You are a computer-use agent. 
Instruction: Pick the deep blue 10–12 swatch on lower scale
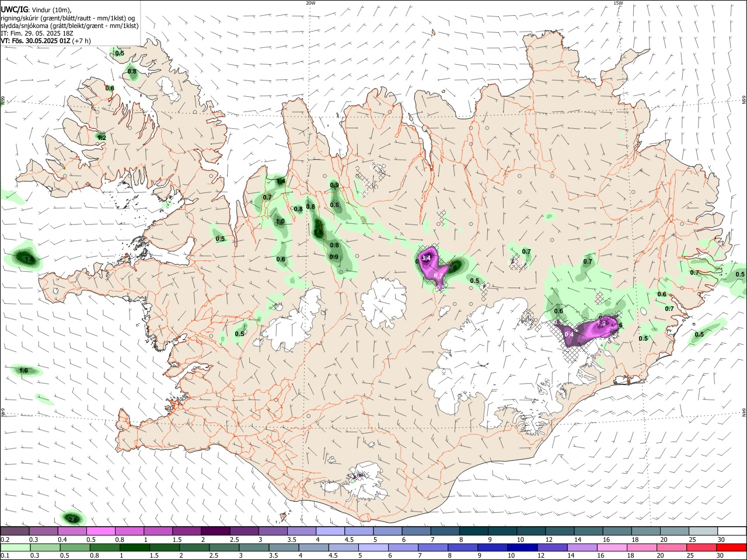click(522, 548)
